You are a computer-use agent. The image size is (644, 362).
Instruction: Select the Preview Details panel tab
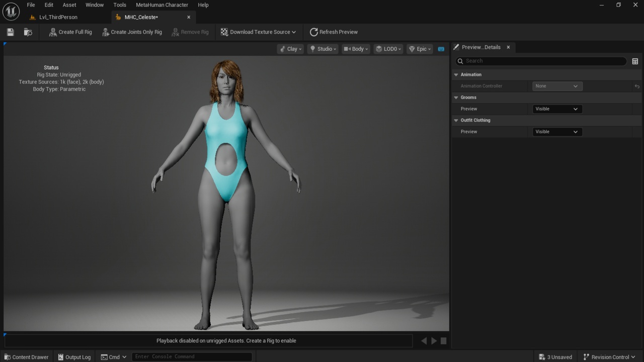(x=481, y=47)
